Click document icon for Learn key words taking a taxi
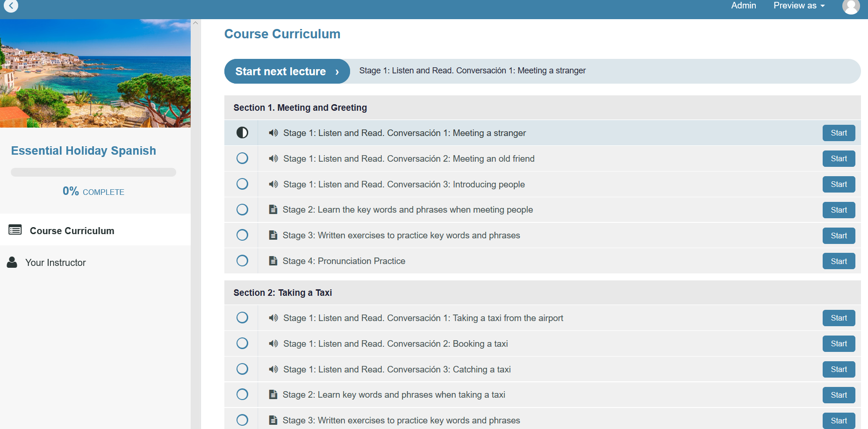The width and height of the screenshot is (868, 429). click(x=273, y=394)
